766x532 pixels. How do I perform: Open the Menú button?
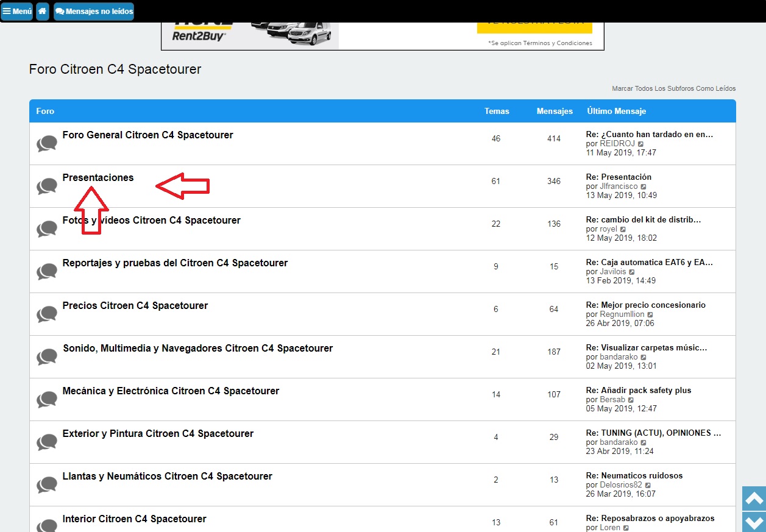point(16,11)
